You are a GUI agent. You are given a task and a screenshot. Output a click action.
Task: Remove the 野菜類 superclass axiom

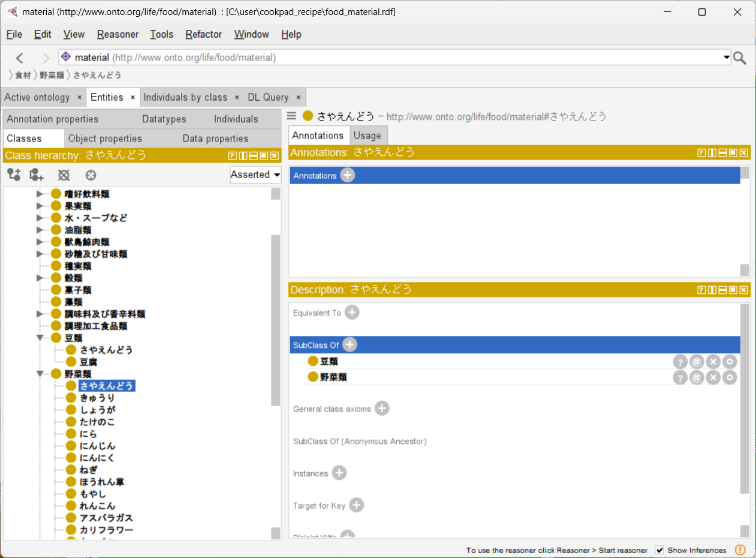tap(713, 377)
